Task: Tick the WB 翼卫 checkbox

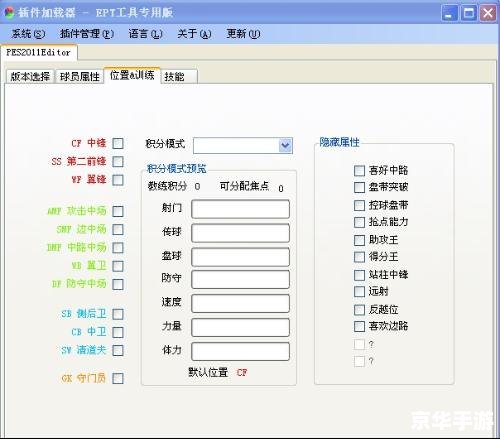Action: [x=118, y=266]
